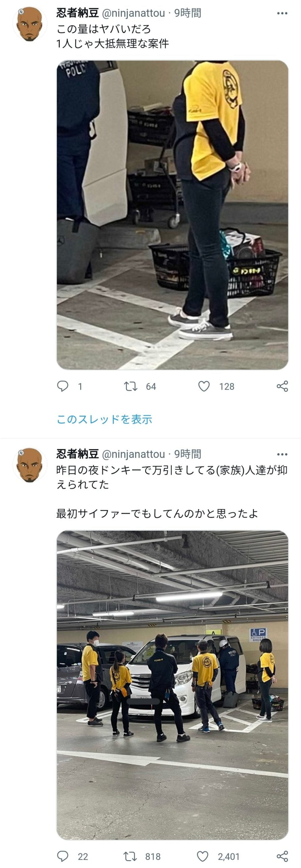301x868 pixels.
Task: Share the second tweet
Action: point(282,856)
